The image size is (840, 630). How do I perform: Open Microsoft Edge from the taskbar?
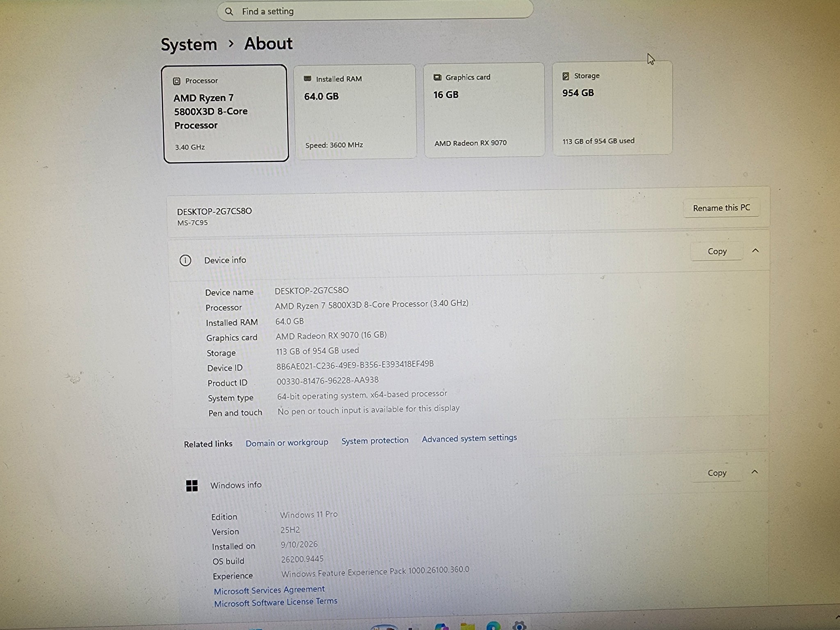click(493, 626)
